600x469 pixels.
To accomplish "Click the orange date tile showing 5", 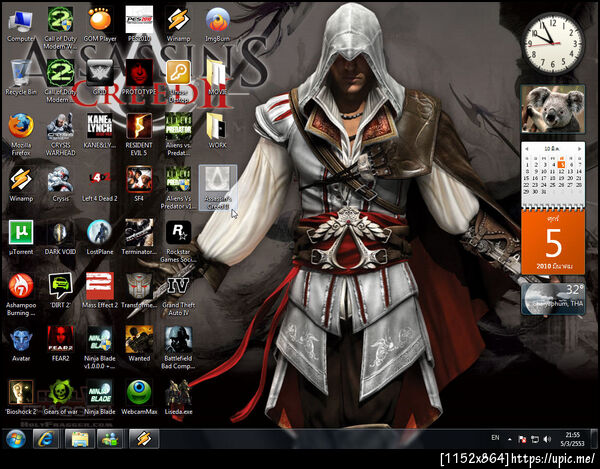I will 553,242.
